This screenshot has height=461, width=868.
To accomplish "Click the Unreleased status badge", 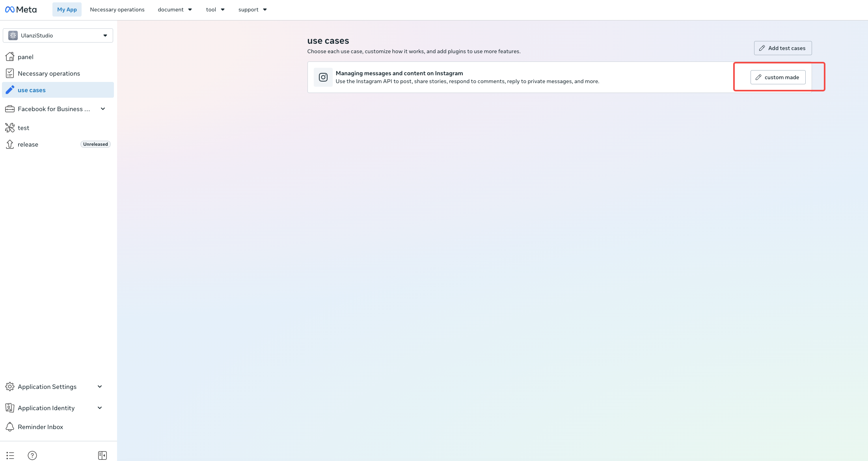I will click(95, 144).
